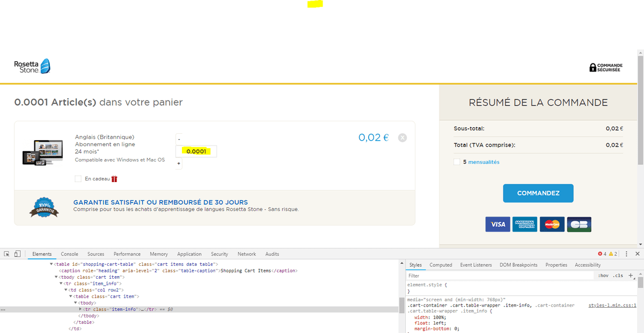Click the Garantie satisfait ou remboursé heading
The image size is (644, 333).
(x=160, y=202)
